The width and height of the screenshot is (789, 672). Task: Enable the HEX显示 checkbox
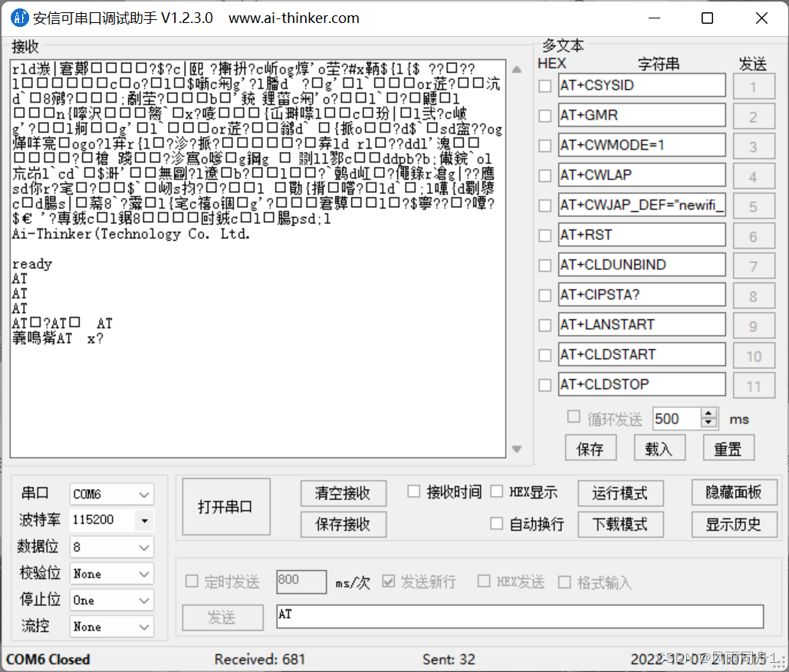(498, 491)
